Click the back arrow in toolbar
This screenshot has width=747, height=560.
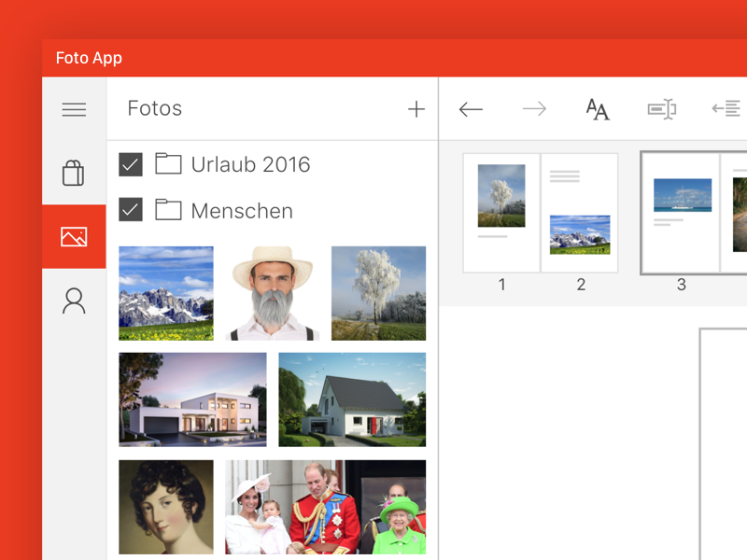(471, 109)
